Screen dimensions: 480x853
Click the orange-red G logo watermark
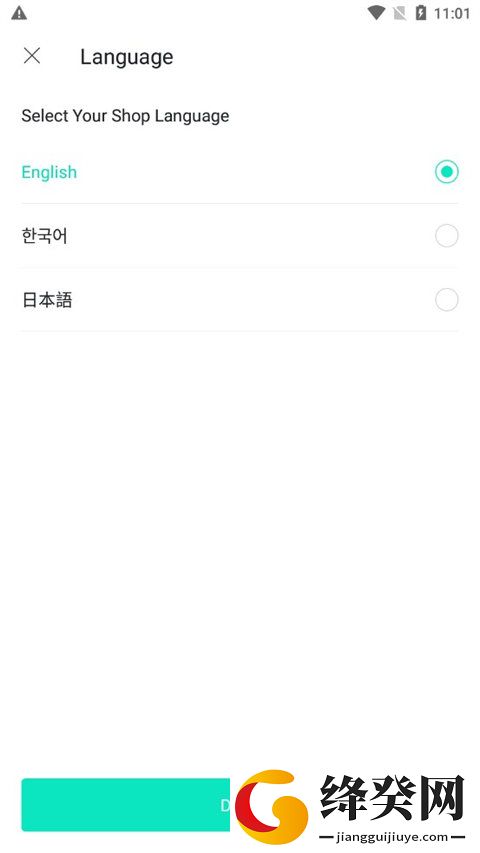pyautogui.click(x=271, y=806)
